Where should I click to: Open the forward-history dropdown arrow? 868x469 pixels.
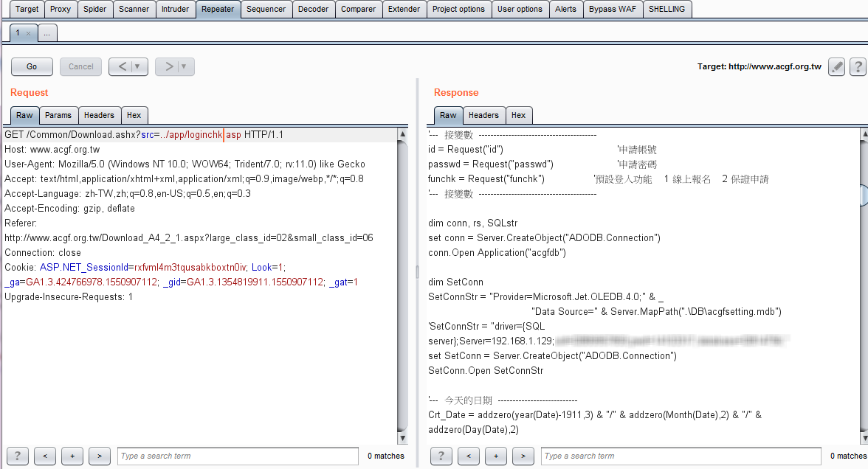185,66
